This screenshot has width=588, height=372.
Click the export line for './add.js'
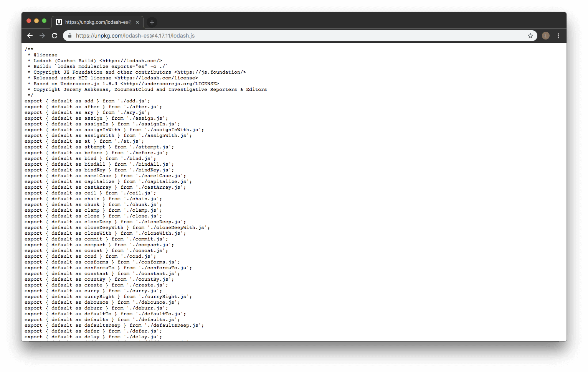tap(87, 101)
